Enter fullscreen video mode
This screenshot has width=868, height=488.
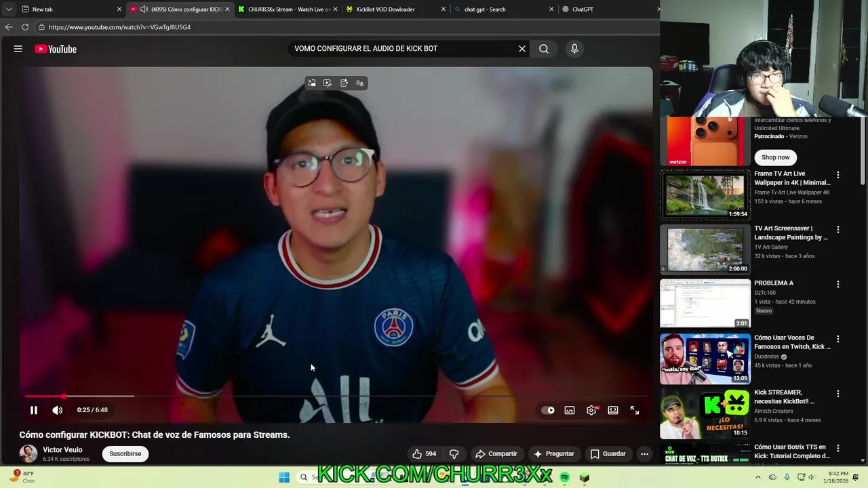(x=635, y=410)
